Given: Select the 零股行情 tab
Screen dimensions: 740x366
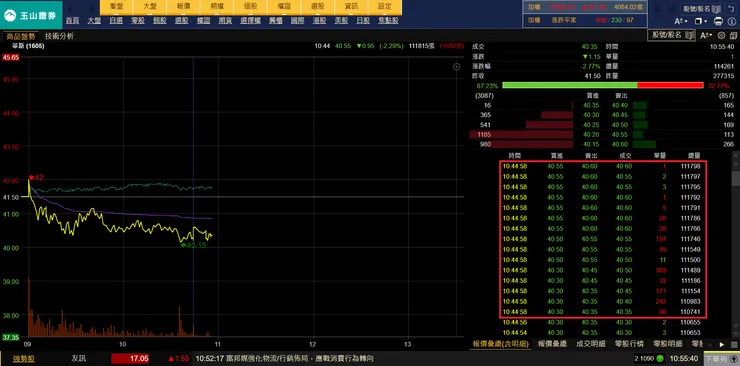Looking at the screenshot, I should 629,344.
